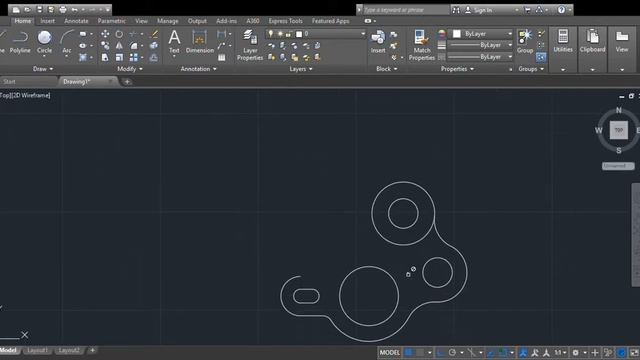Toggle the grid display in status bar
The height and width of the screenshot is (360, 640).
point(409,352)
